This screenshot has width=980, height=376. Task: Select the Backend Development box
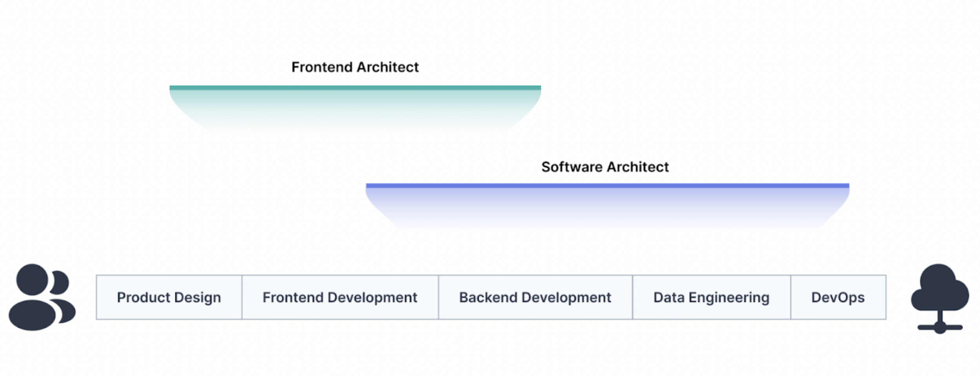click(535, 297)
